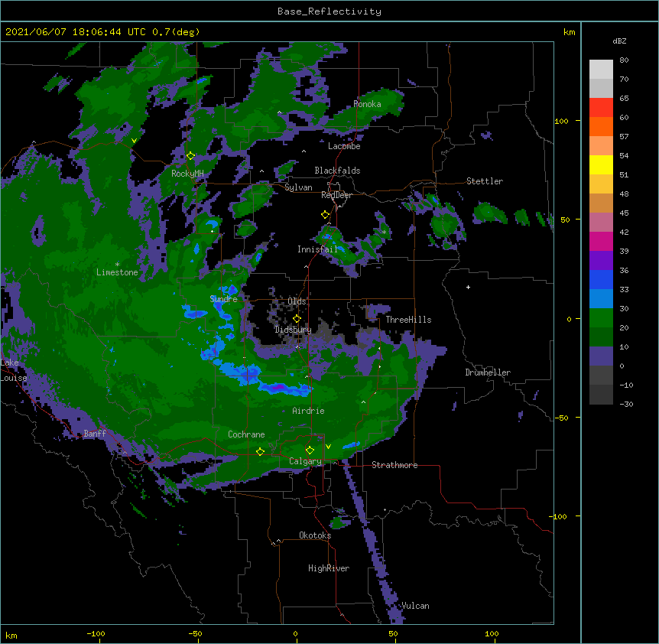The width and height of the screenshot is (659, 644).
Task: Click the Sundre city label
Action: tap(223, 299)
